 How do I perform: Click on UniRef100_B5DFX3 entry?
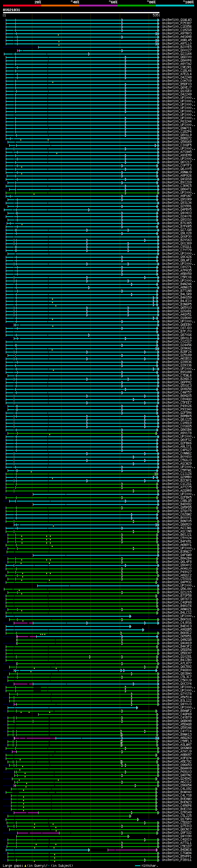point(177,84)
